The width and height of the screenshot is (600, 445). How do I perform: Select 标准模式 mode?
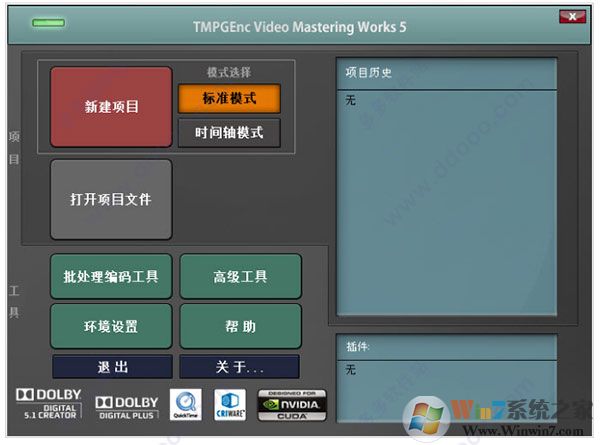pyautogui.click(x=229, y=98)
